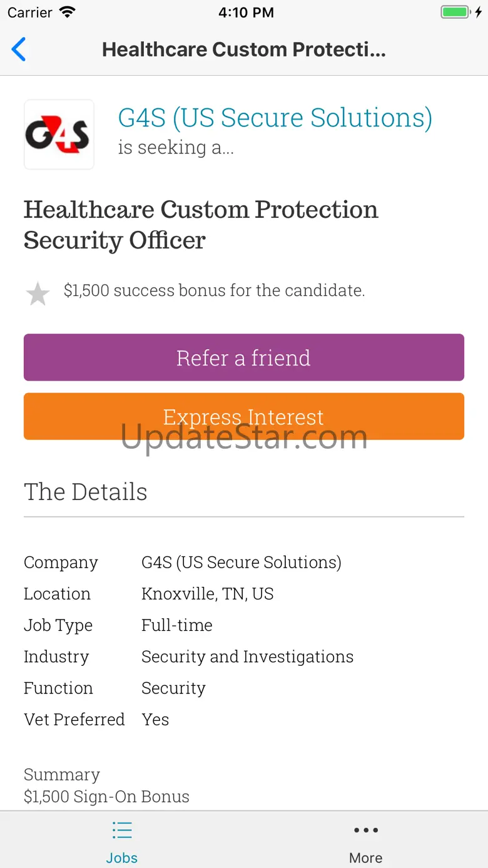Screen dimensions: 488x868
Task: Tap the Healthcare Custom Protection Security Officer heading
Action: click(201, 225)
